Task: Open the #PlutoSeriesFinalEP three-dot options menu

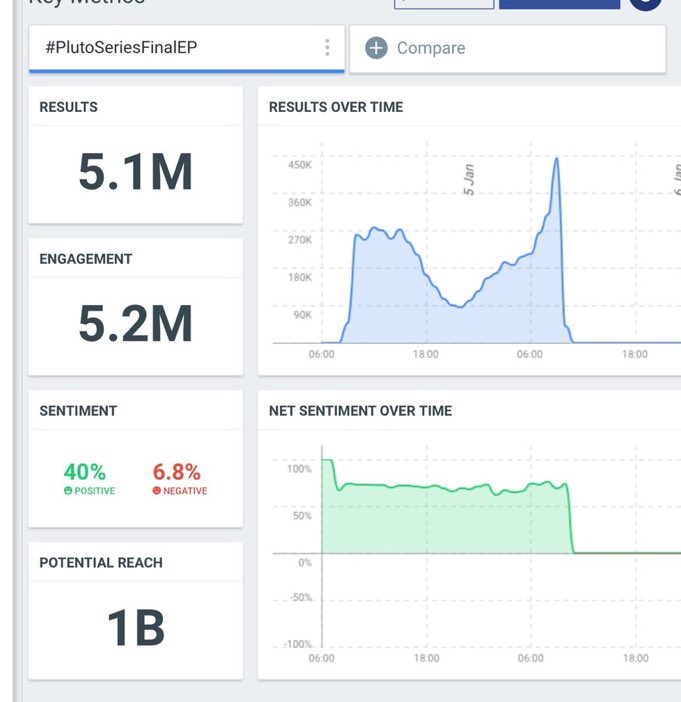Action: (x=327, y=47)
